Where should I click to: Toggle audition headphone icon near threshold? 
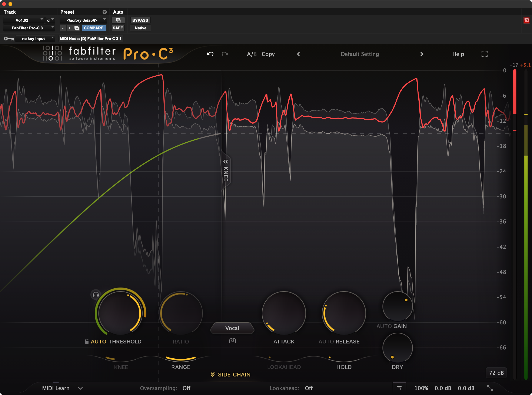tap(96, 295)
